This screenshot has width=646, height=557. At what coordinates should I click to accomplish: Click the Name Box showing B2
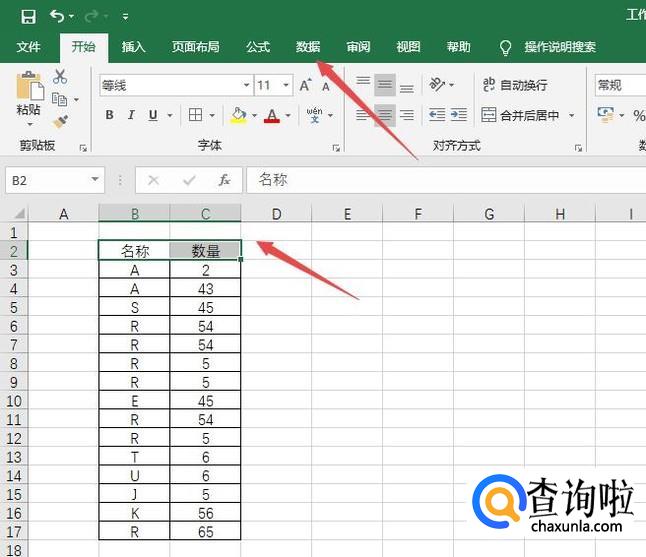(55, 180)
